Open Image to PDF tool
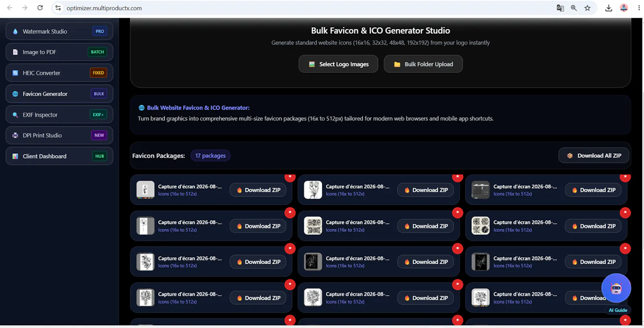This screenshot has height=328, width=644. point(59,52)
